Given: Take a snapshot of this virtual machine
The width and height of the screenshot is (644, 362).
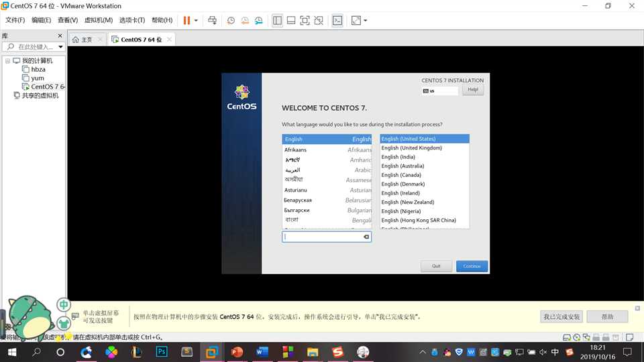Looking at the screenshot, I should 231,21.
